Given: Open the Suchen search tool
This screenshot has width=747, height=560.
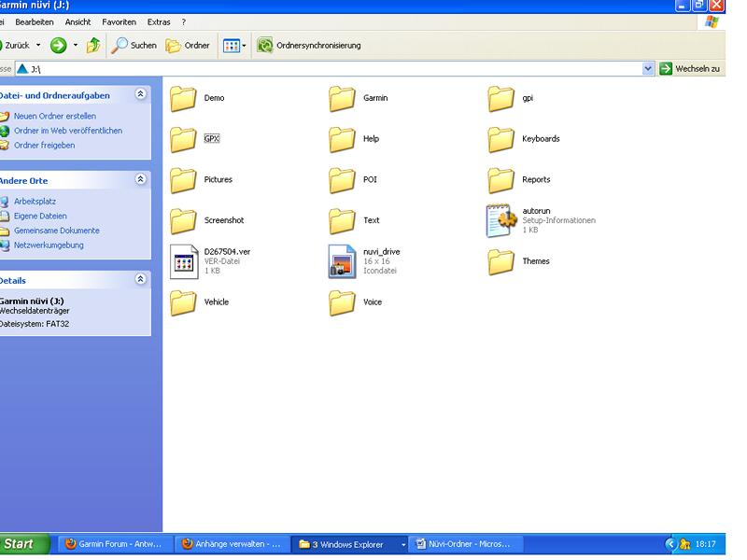Looking at the screenshot, I should (134, 46).
